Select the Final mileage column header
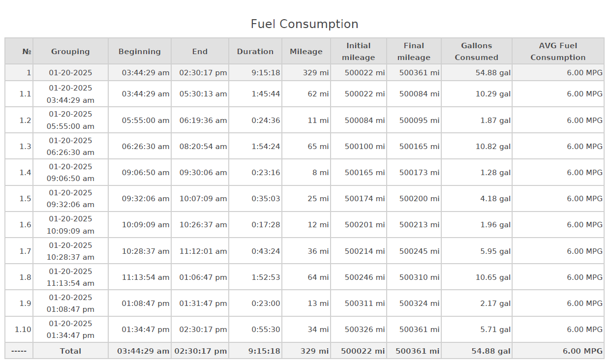 414,51
